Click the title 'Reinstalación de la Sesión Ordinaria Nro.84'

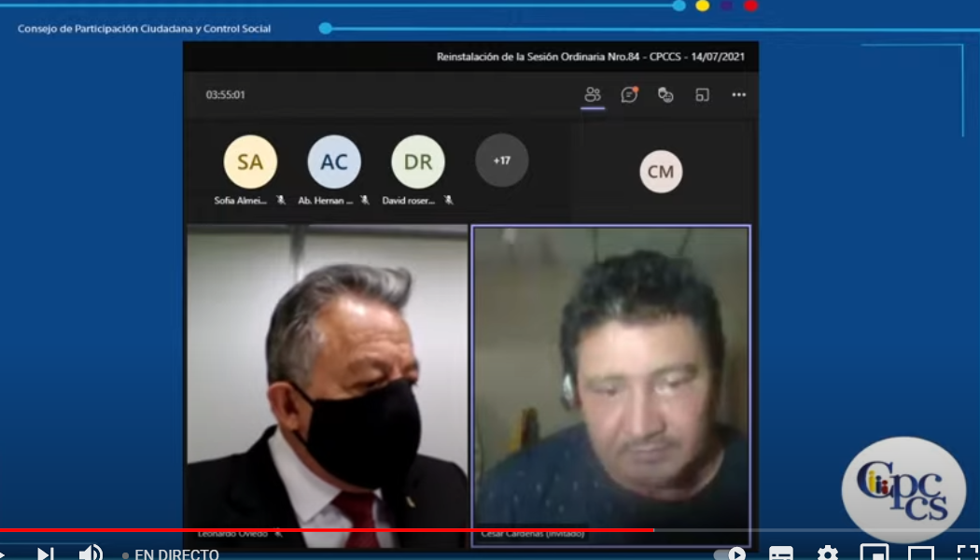click(x=539, y=57)
